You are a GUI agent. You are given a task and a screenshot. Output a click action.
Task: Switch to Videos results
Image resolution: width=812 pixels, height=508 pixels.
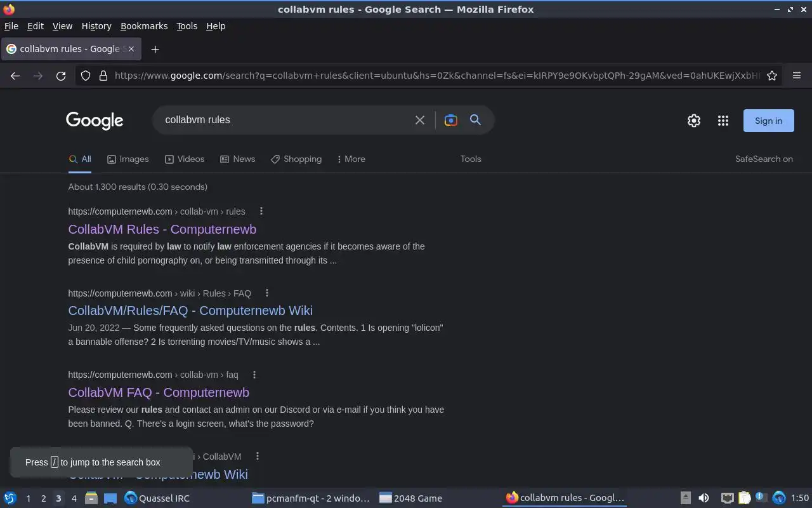[185, 159]
